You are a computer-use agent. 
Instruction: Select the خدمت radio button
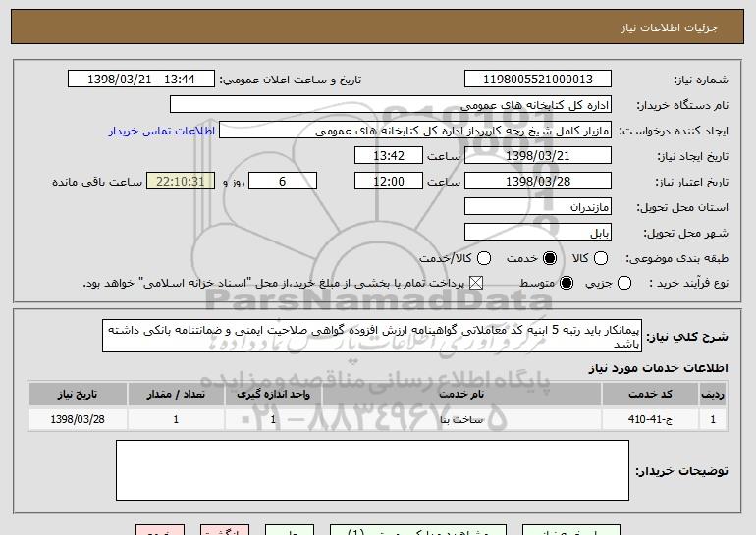[x=550, y=258]
